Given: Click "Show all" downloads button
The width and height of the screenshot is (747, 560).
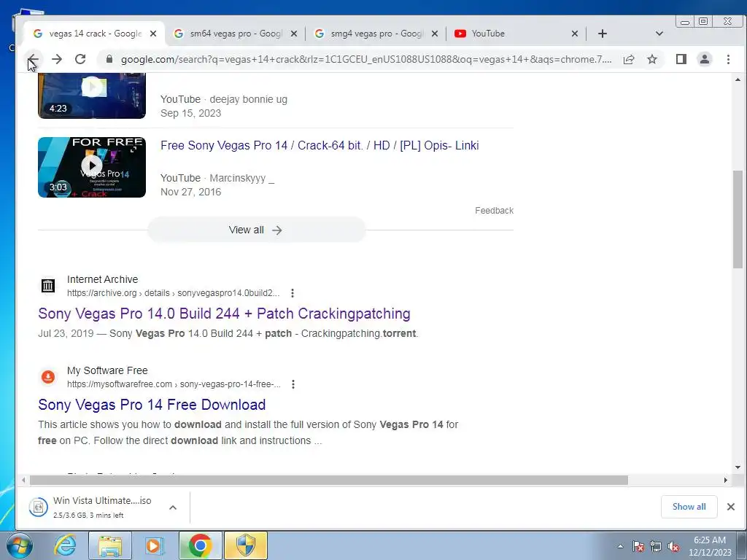Looking at the screenshot, I should tap(689, 507).
